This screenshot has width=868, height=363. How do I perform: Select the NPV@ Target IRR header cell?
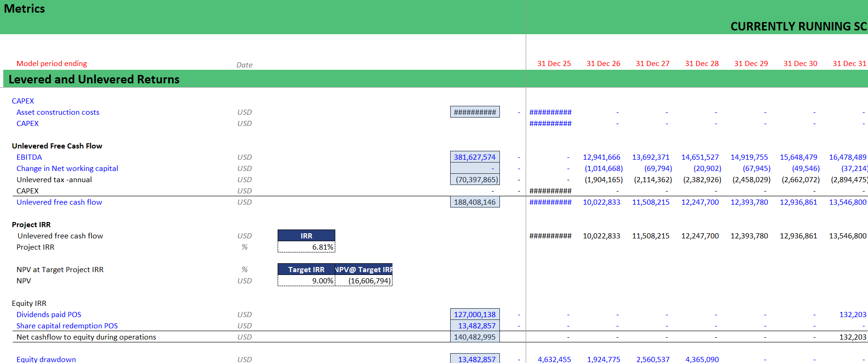pos(364,269)
